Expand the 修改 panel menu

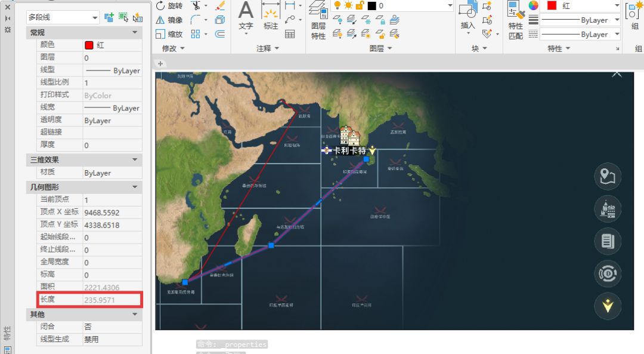tap(174, 48)
